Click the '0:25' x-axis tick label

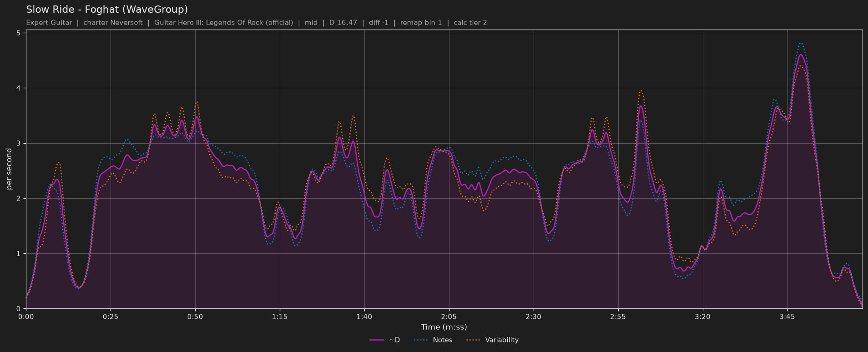click(x=111, y=317)
